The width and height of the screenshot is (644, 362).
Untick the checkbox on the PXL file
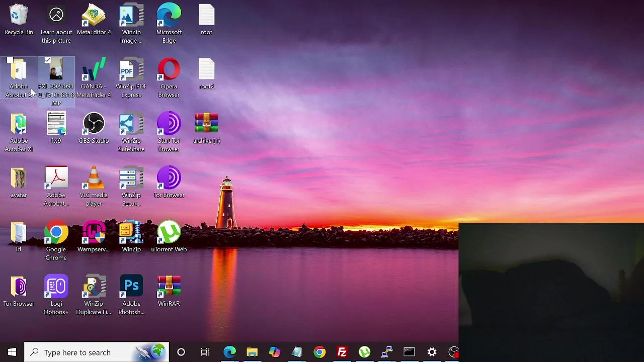coord(47,60)
